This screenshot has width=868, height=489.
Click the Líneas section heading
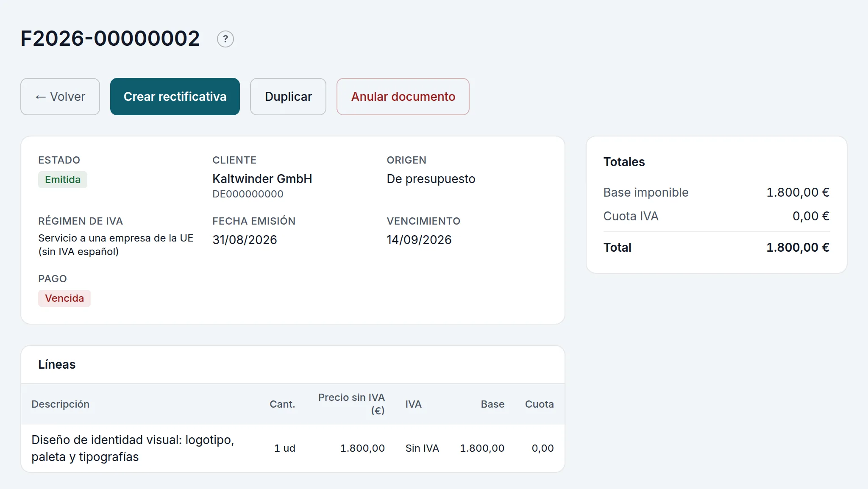click(x=57, y=364)
